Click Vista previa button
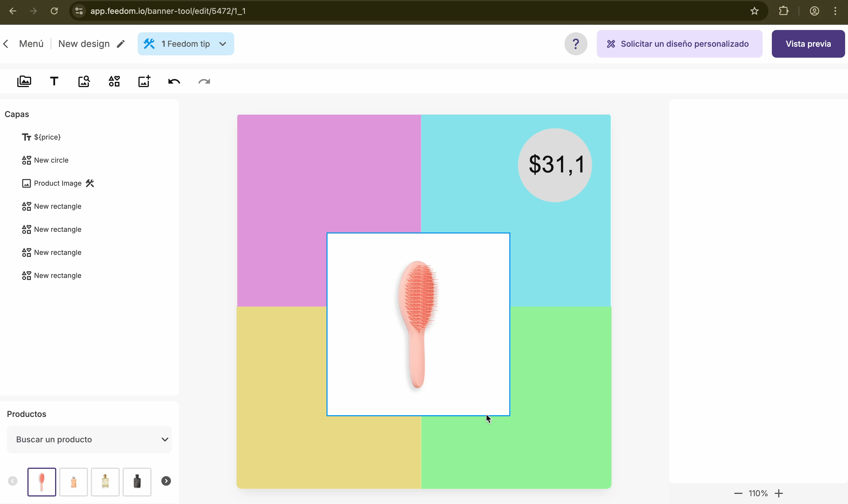 point(808,44)
